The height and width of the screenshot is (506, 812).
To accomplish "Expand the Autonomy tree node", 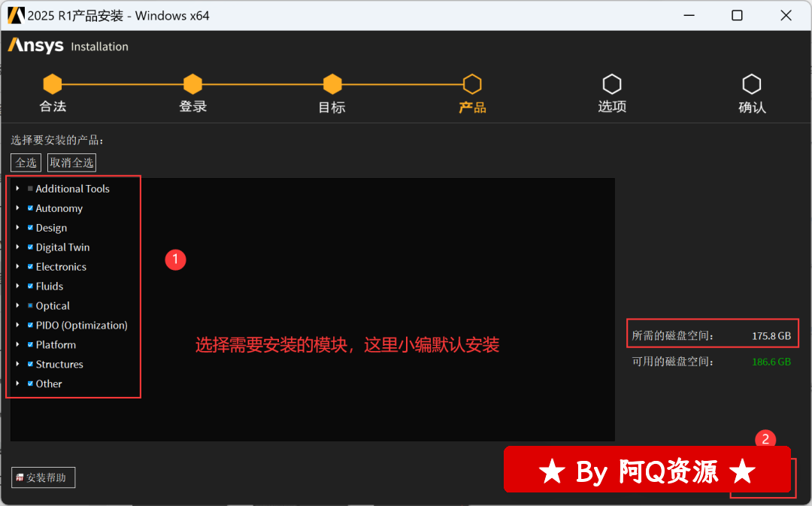I will pos(17,208).
